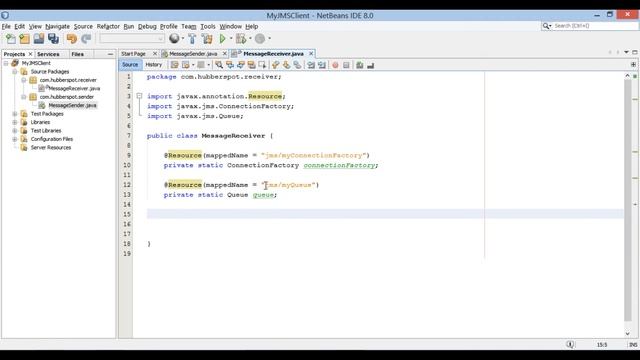Click the Save All toolbar icon
Screen dimensions: 640x360
(x=53, y=39)
